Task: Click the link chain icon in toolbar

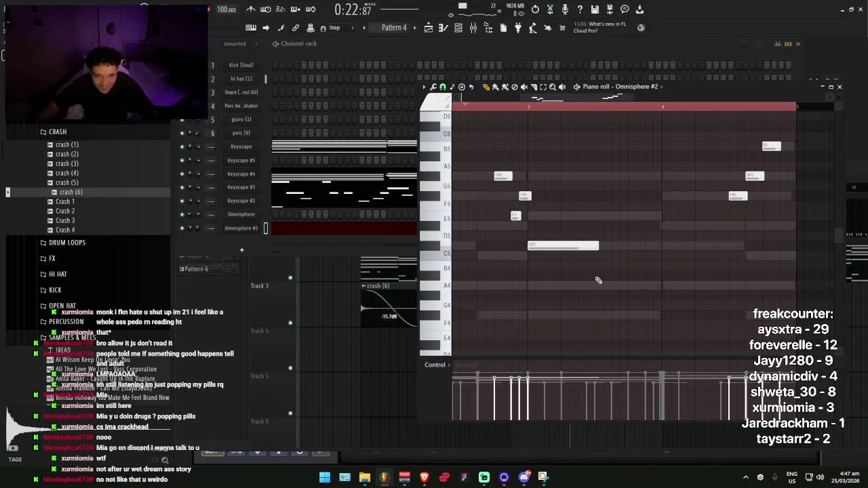Action: 296,28
